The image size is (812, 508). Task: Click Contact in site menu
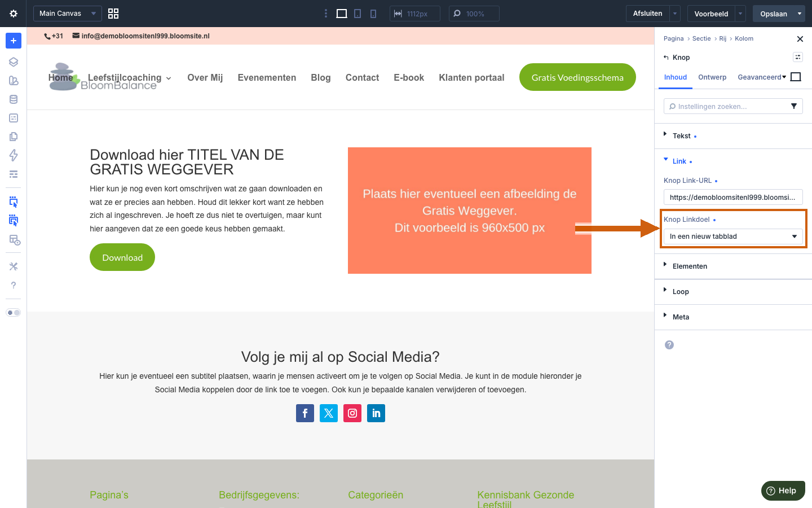pos(362,78)
